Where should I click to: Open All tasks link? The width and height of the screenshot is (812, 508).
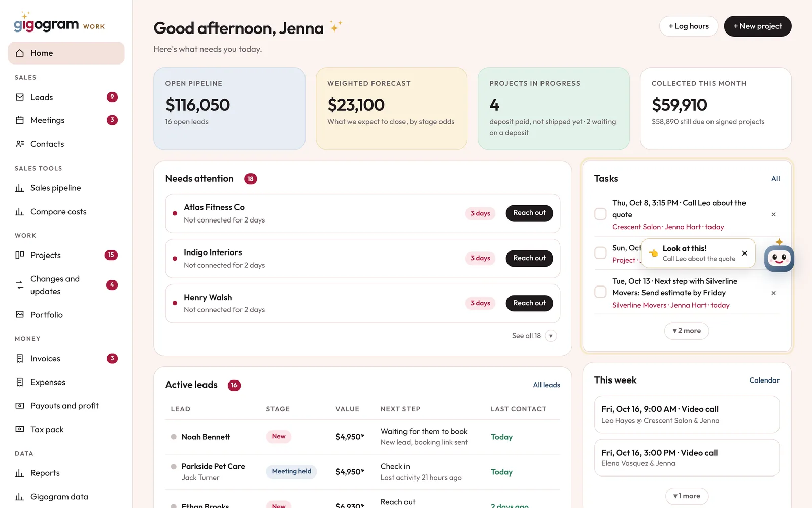[x=775, y=179]
